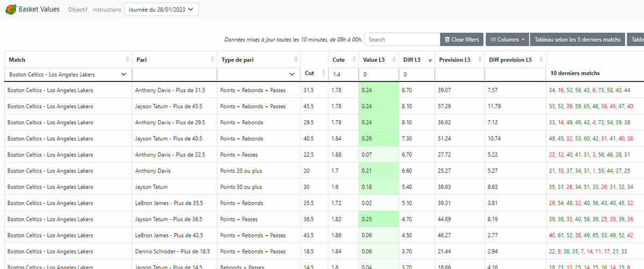Sort by the Cut column arrows

323,73
